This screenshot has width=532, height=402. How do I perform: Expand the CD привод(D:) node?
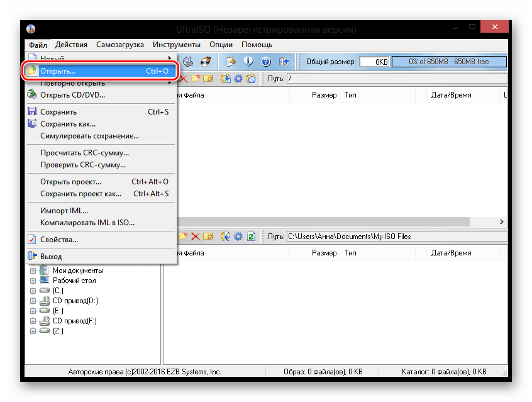[33, 301]
